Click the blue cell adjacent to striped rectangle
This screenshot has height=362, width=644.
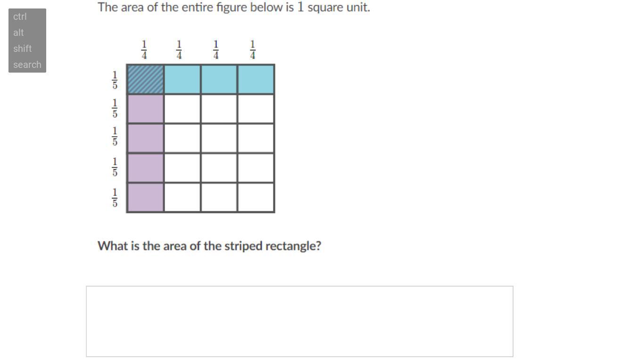click(x=182, y=80)
